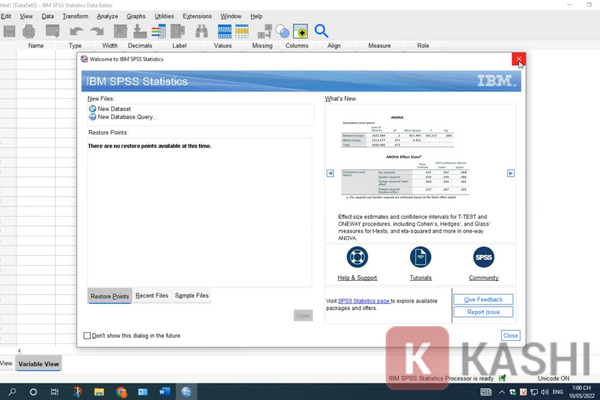Open the Window menu
This screenshot has width=600, height=400.
tap(231, 16)
